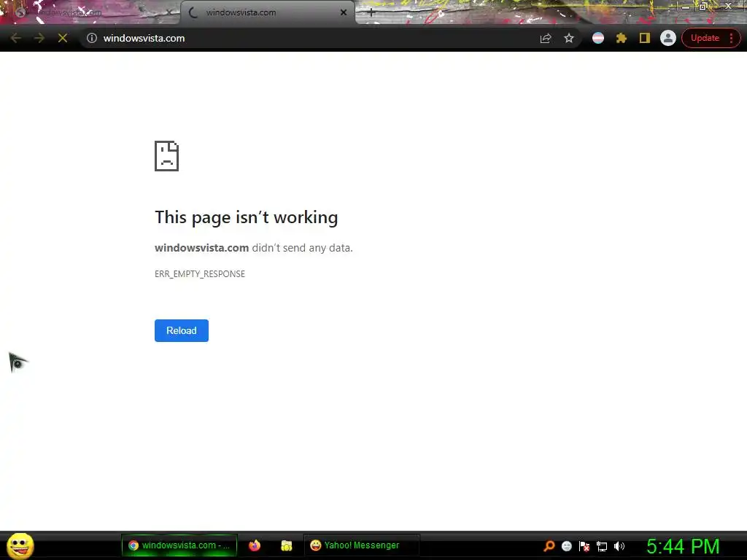
Task: Go forward using the forward arrow
Action: [39, 38]
